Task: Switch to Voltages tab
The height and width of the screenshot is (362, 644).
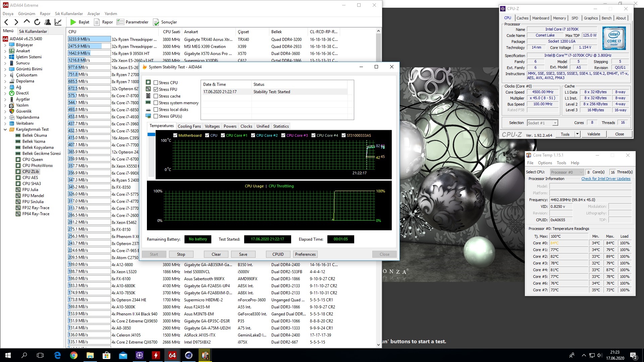Action: 212,126
